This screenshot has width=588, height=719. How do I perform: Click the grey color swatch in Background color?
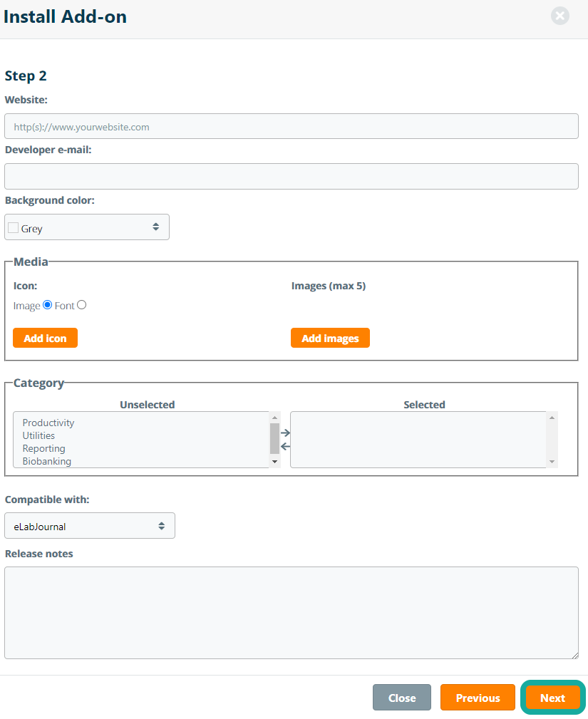14,228
